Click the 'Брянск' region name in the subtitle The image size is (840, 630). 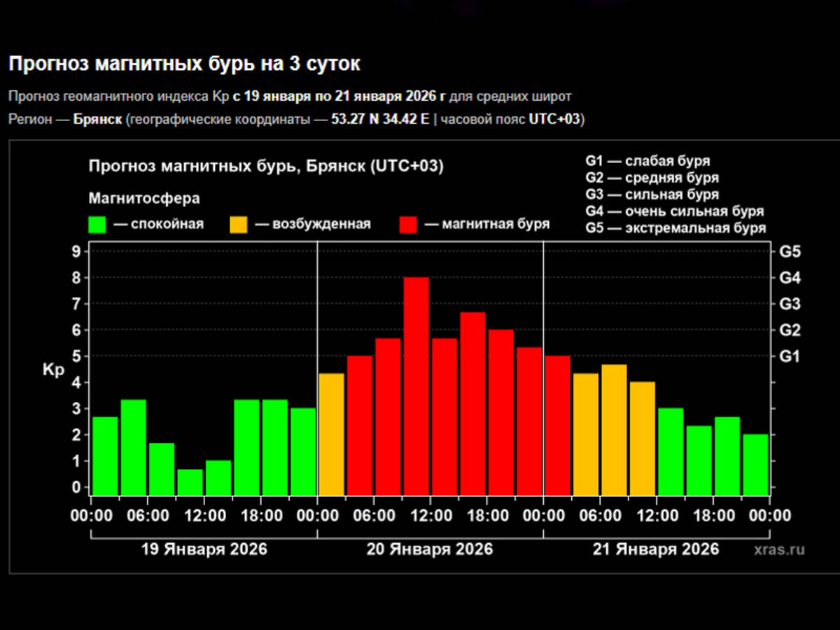(96, 120)
